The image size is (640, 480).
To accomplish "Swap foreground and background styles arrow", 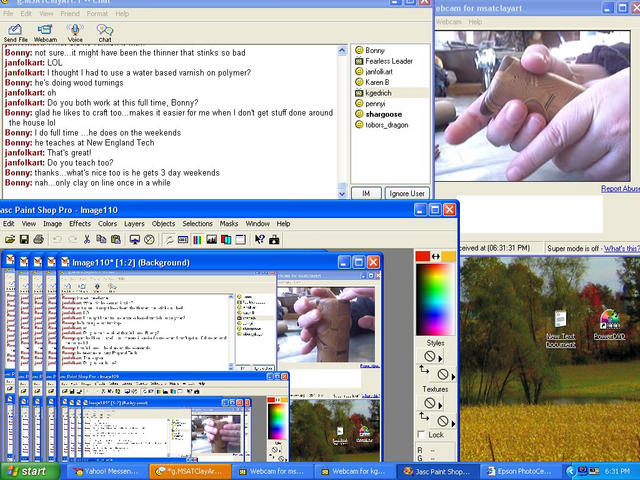I will (424, 370).
